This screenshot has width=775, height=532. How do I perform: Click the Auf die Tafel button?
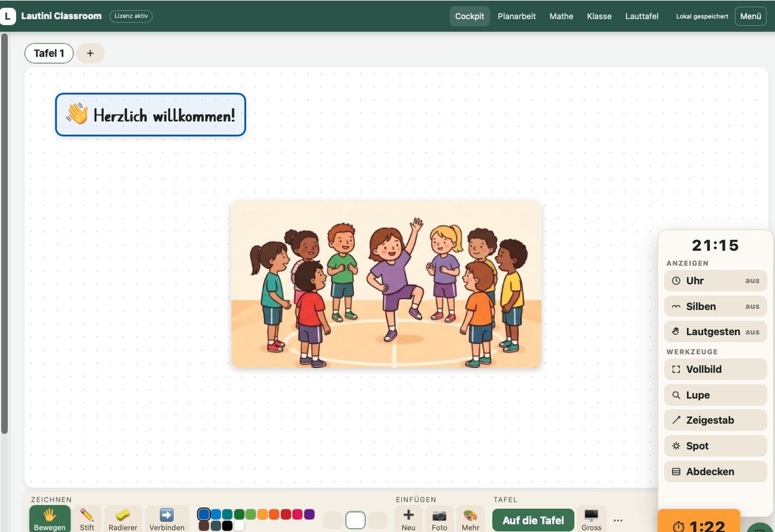pyautogui.click(x=533, y=520)
